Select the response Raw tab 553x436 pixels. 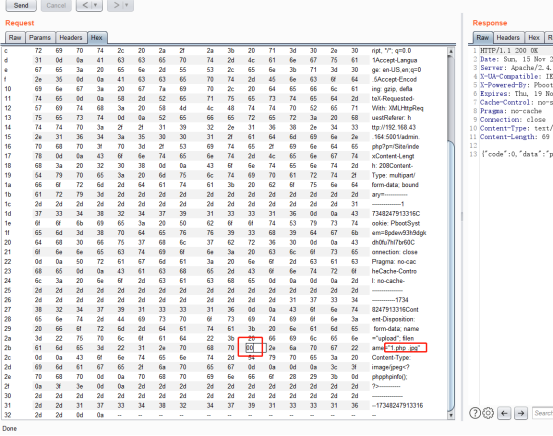[482, 37]
